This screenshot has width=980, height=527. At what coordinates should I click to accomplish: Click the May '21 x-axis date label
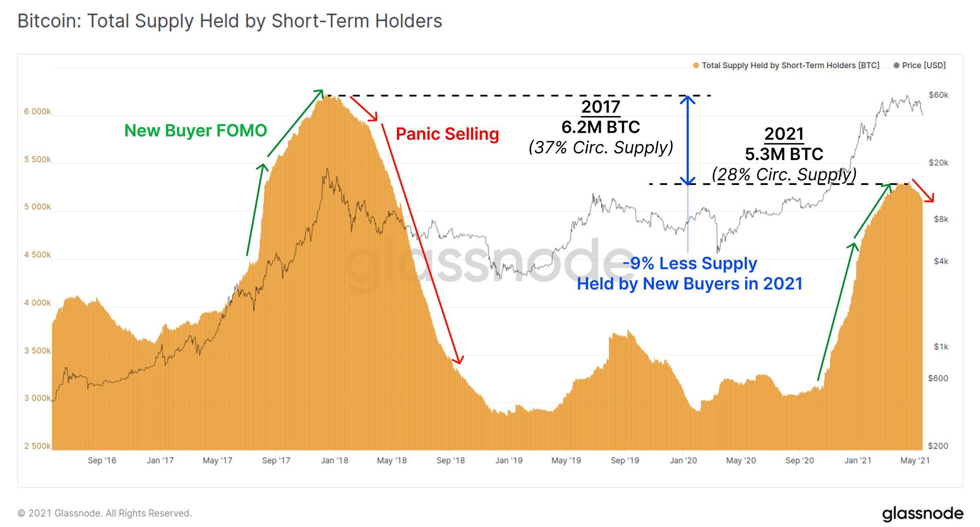pyautogui.click(x=915, y=460)
